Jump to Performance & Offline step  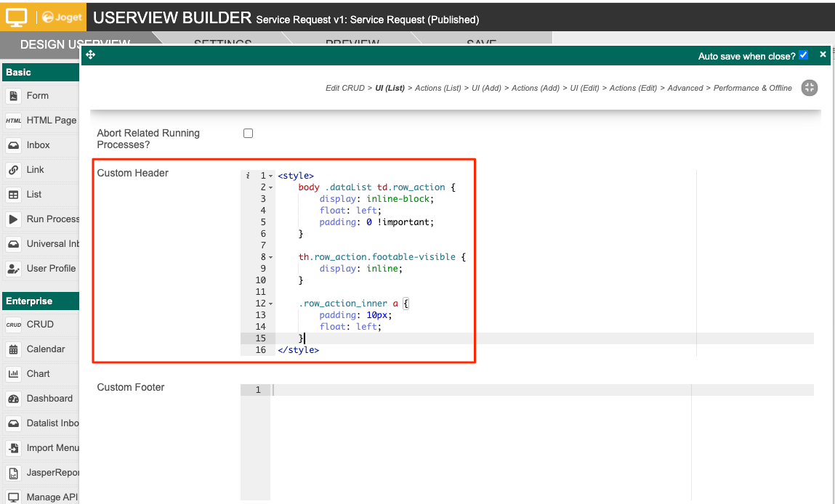(752, 88)
